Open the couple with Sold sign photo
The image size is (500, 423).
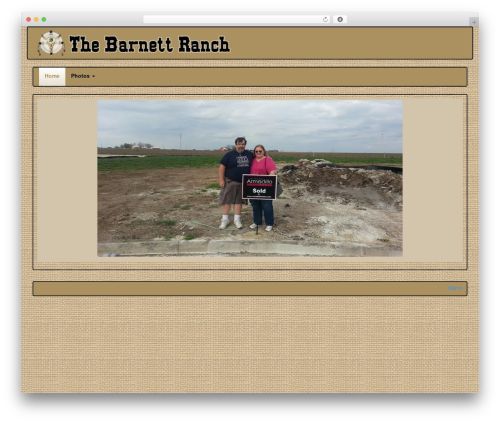tap(250, 178)
